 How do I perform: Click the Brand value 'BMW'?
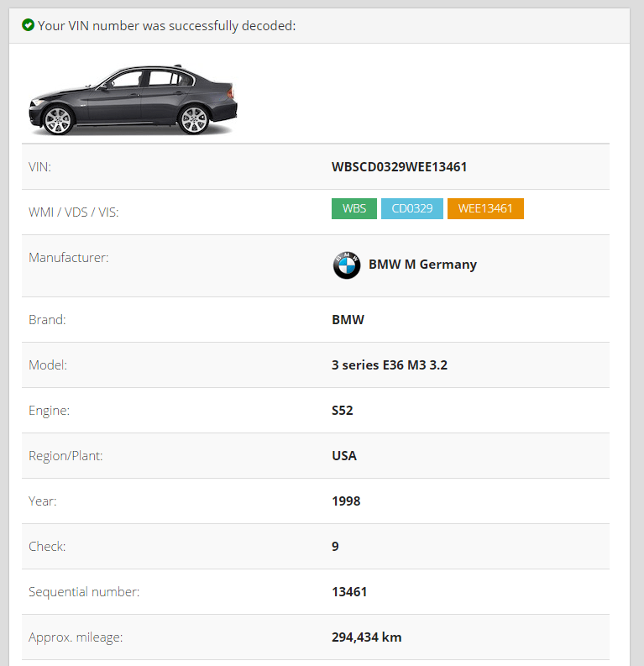tap(348, 319)
